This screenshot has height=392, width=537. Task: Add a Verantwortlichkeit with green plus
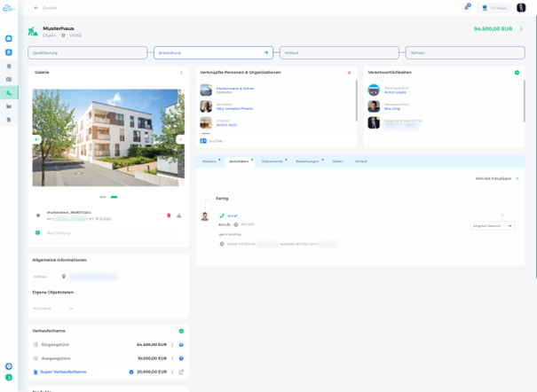point(517,73)
